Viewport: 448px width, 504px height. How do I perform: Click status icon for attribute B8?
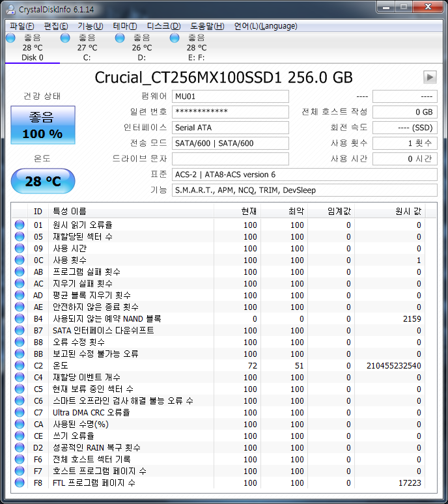click(x=20, y=342)
